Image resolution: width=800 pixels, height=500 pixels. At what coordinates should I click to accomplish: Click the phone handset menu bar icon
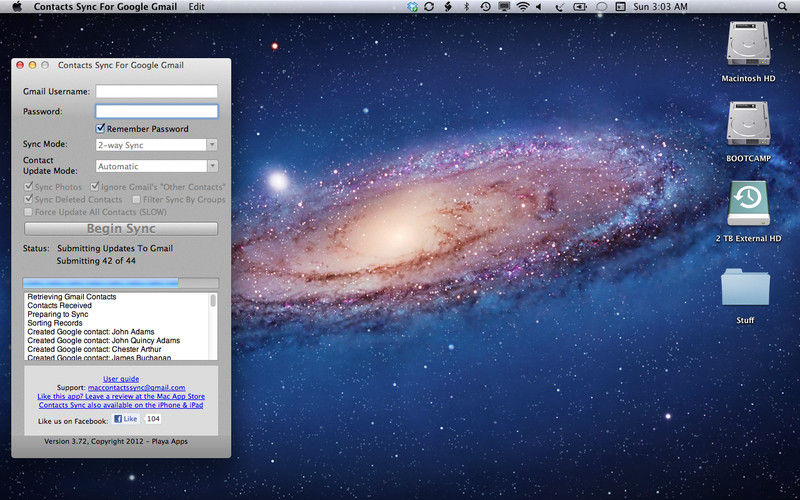click(560, 7)
